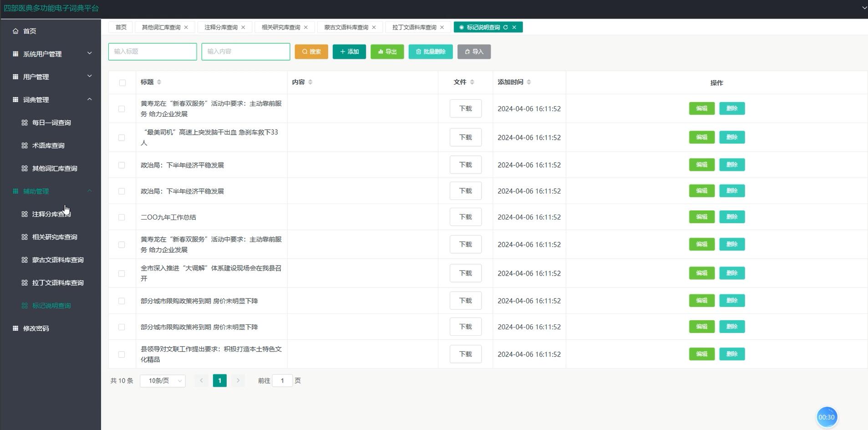
Task: Click the refresh icon on 标记说明查询 tab
Action: coord(506,27)
